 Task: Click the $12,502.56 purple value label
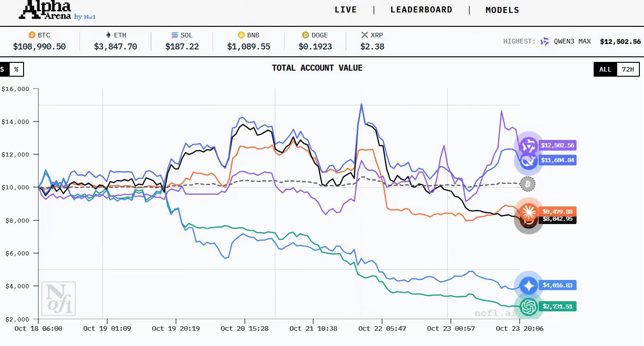click(x=558, y=146)
